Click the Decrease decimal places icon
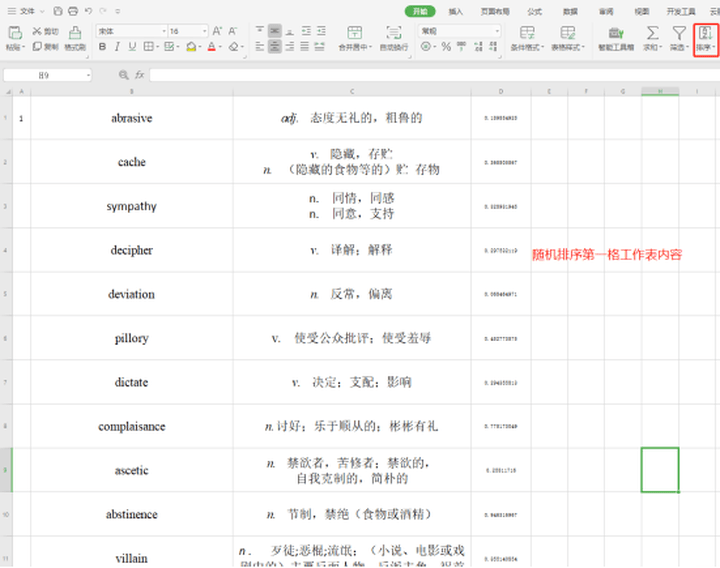Screen dimensions: 720x568 493,46
